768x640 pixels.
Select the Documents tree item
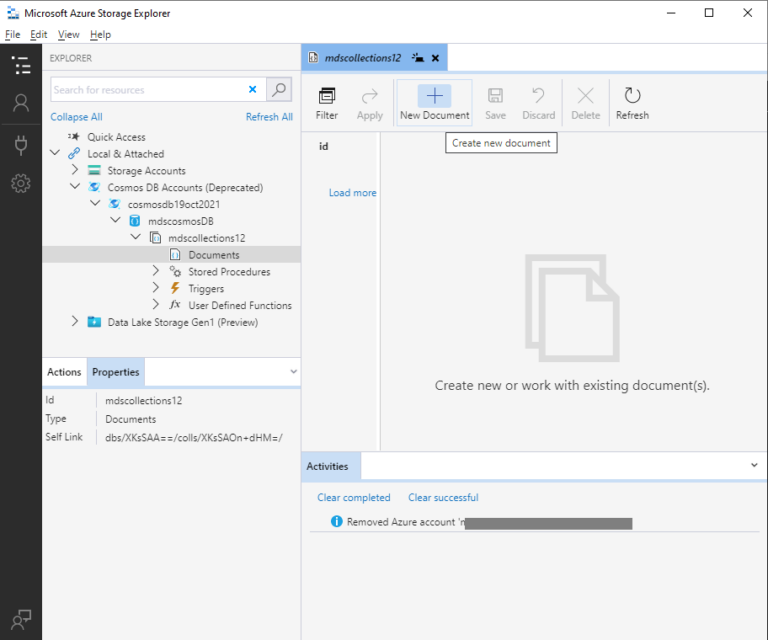[x=171, y=255]
